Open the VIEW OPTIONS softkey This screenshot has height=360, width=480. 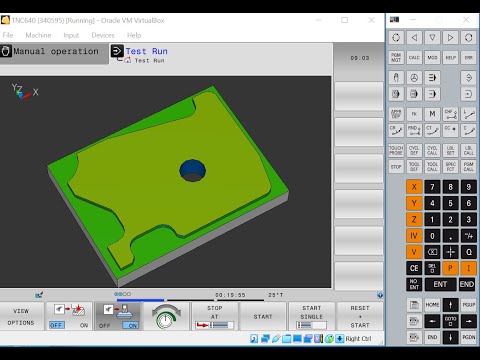(21, 316)
